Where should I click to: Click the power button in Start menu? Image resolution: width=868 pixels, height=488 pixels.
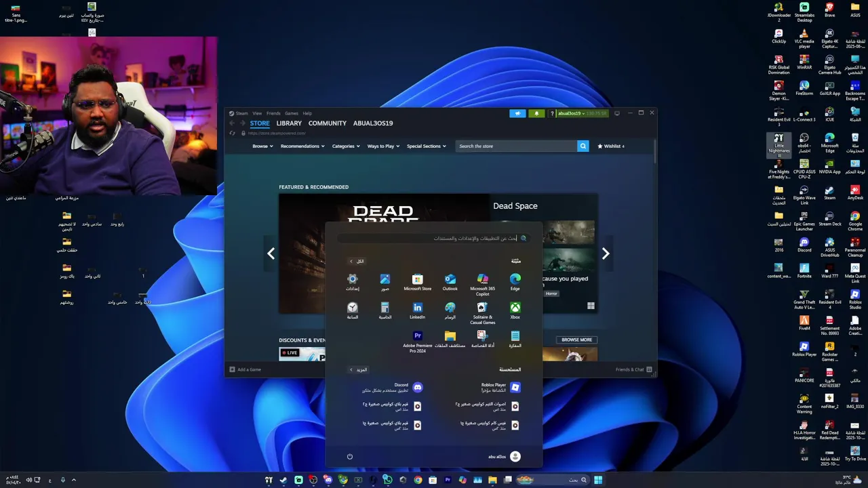[350, 456]
